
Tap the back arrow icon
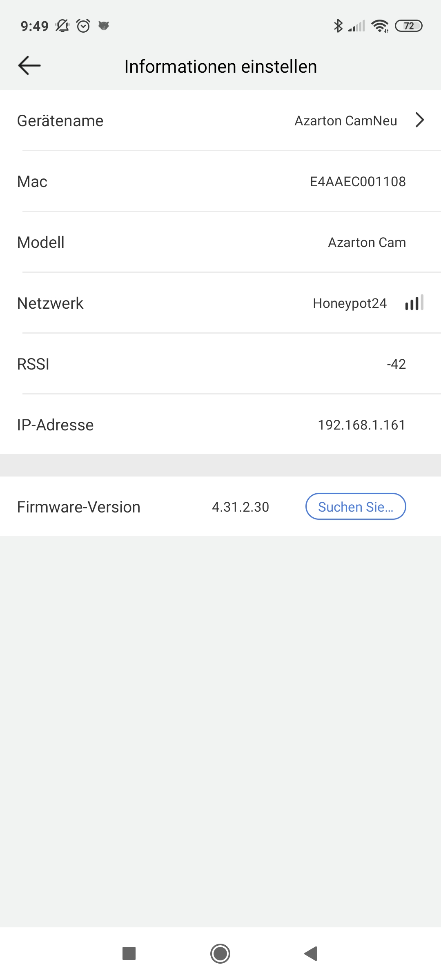point(29,66)
